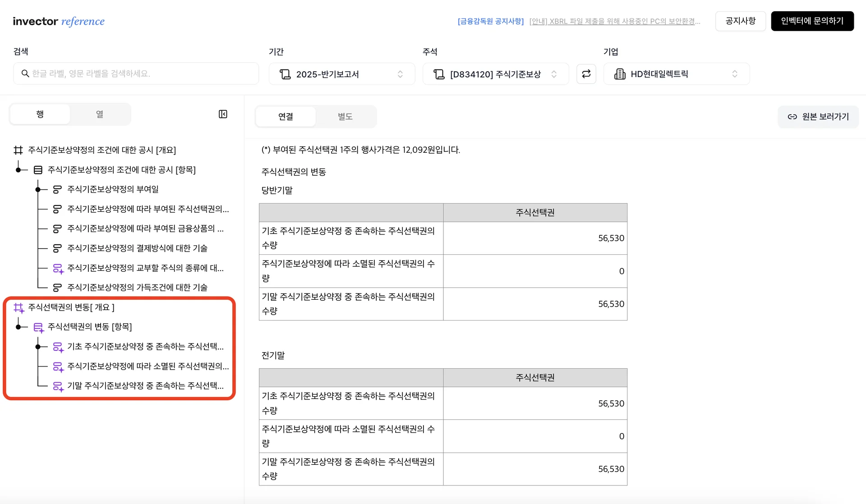The height and width of the screenshot is (504, 866).
Task: Select the 연결 consolidated toggle
Action: point(286,117)
